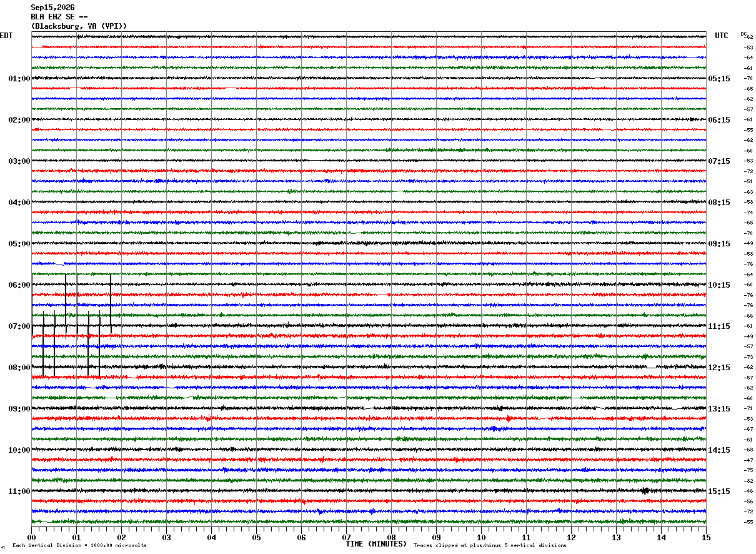Click the -82 DC offset value
The width and height of the screenshot is (756, 554).
point(749,481)
